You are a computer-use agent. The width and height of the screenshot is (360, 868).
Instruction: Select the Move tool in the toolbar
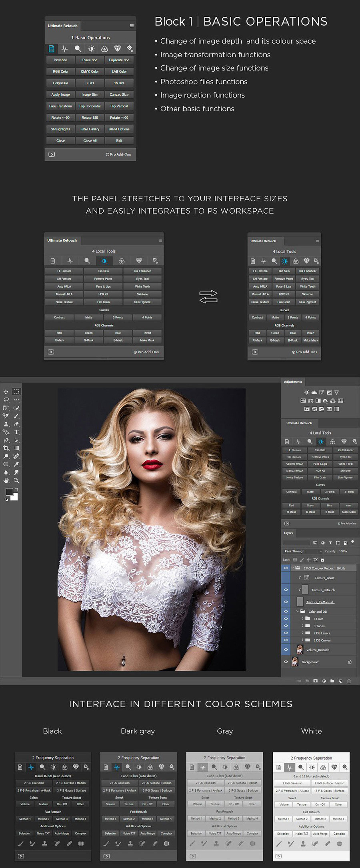tap(6, 392)
